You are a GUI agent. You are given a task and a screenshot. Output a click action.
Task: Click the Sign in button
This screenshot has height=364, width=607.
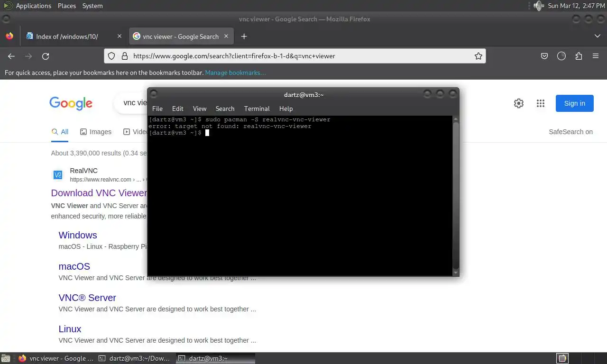point(574,103)
